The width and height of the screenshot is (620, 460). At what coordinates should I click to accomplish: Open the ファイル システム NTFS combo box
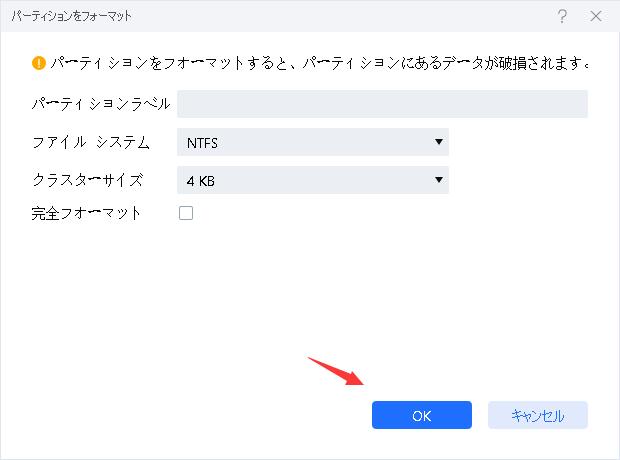[313, 142]
